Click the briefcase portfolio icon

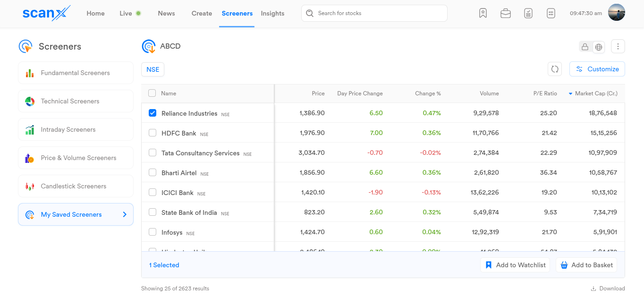pos(505,13)
